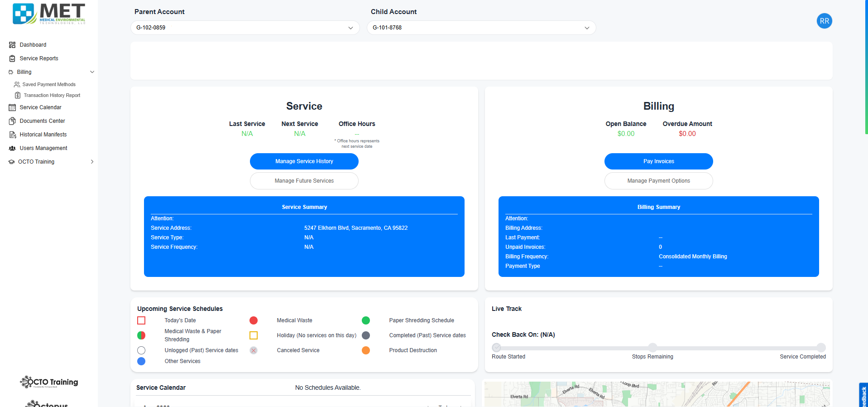Click the Manage Service History button
868x407 pixels.
(304, 161)
